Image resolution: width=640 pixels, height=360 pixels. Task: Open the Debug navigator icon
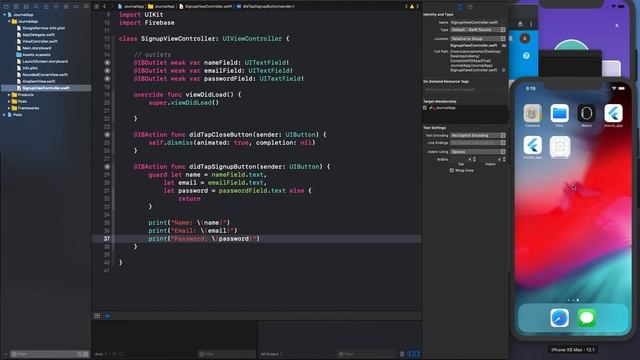(66, 7)
